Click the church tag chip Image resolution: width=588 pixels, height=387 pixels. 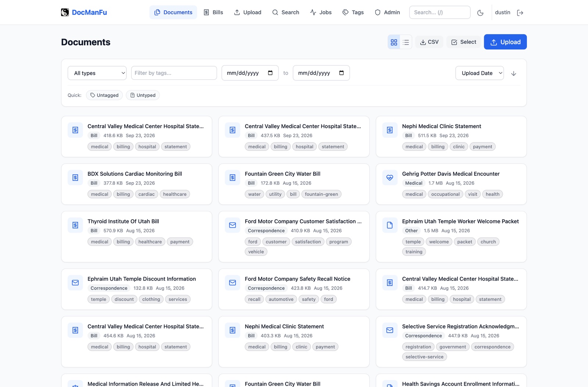[488, 242]
